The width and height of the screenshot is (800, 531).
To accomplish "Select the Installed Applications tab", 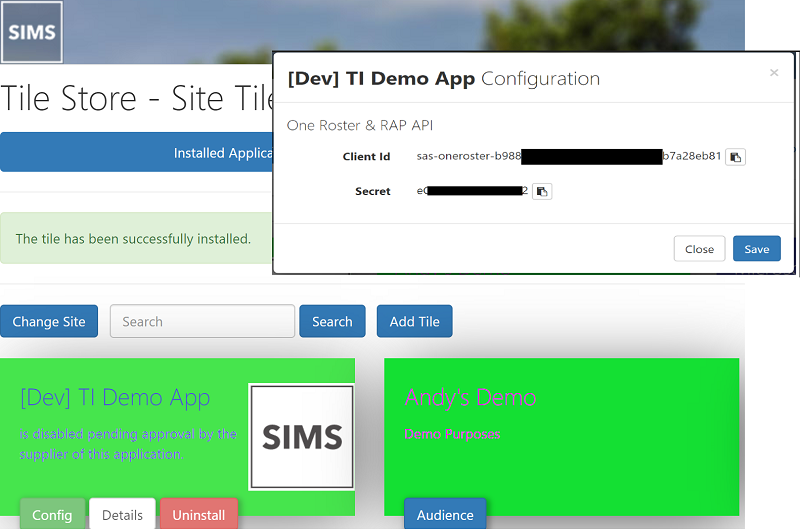I will point(137,153).
